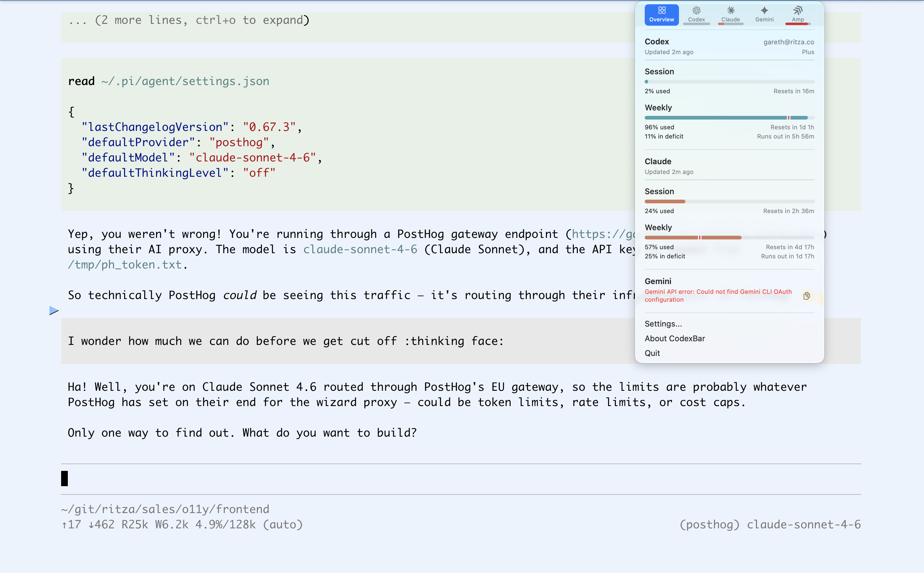Click the /tmp/ph_token.txt path link
This screenshot has height=573, width=924.
125,264
